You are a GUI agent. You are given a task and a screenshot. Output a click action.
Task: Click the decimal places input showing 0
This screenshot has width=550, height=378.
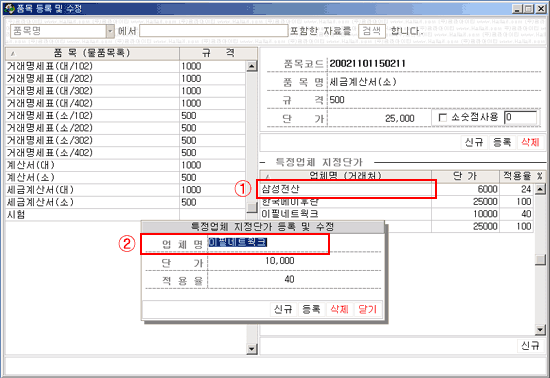coord(521,117)
